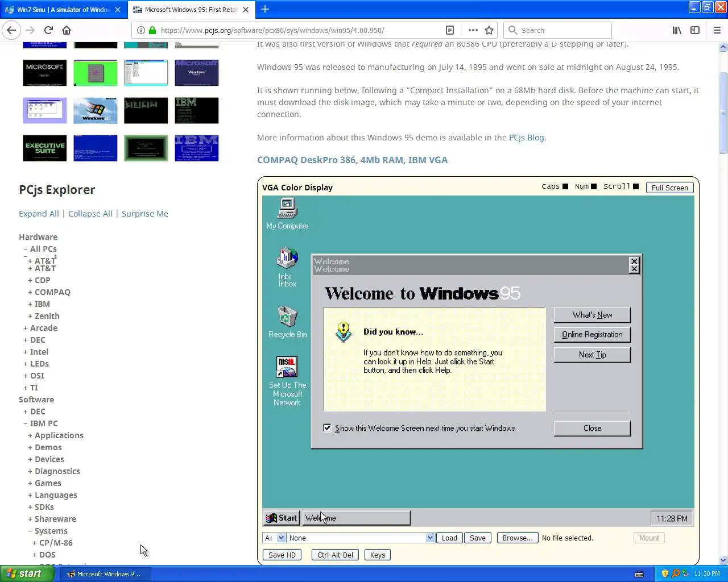Open Set Up The Microsoft Network icon
The image size is (728, 582).
[x=287, y=381]
